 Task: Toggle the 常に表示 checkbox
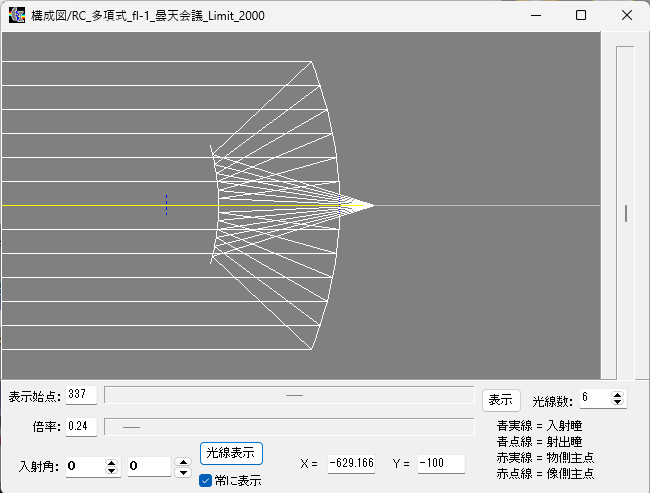click(206, 481)
